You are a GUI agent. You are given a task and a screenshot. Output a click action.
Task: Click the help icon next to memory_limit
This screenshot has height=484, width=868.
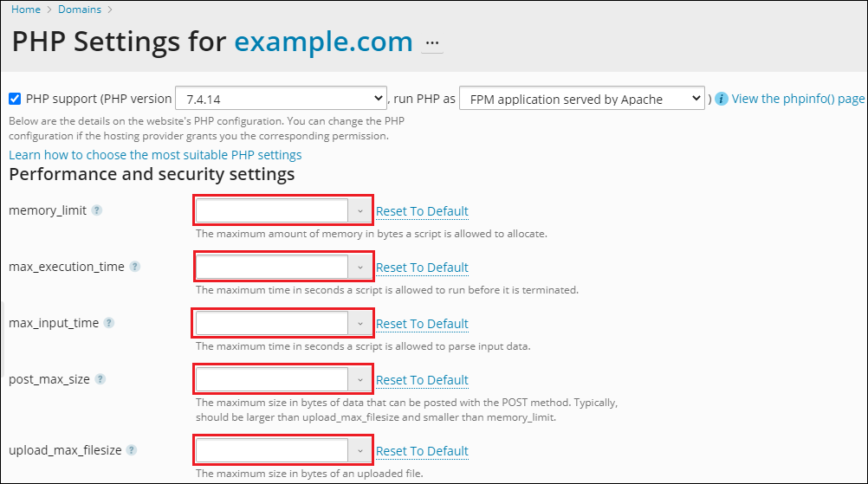[x=97, y=210]
